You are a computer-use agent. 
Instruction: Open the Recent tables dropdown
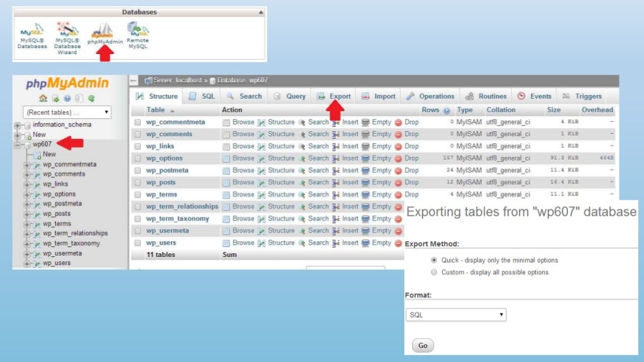[67, 112]
